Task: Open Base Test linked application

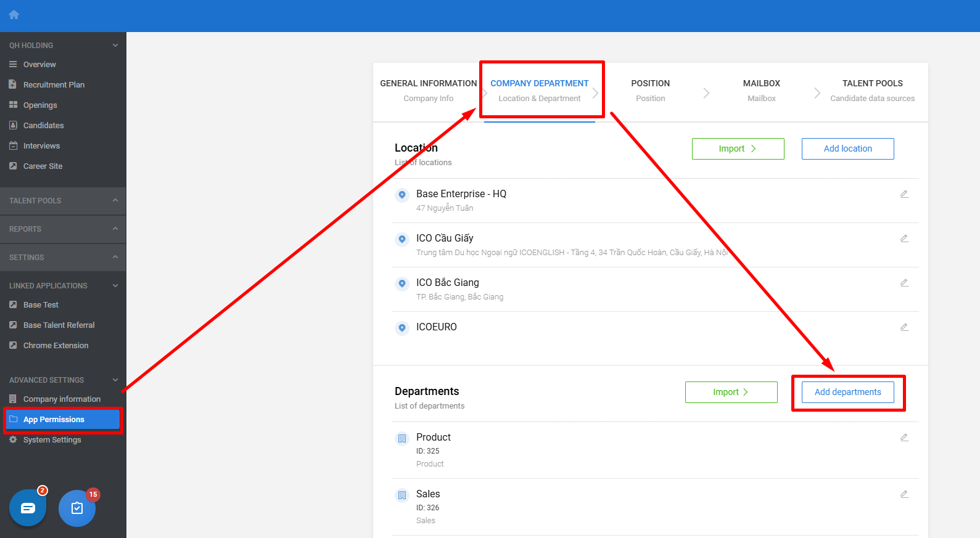Action: pos(41,304)
